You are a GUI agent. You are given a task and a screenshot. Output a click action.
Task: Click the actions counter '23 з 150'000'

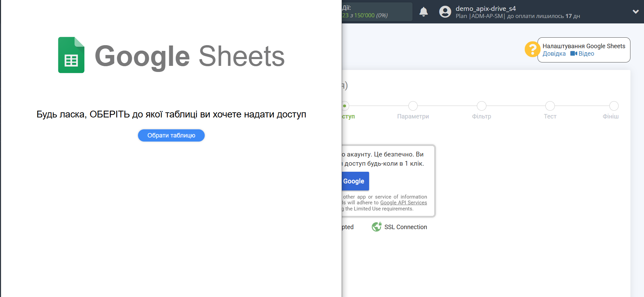358,16
